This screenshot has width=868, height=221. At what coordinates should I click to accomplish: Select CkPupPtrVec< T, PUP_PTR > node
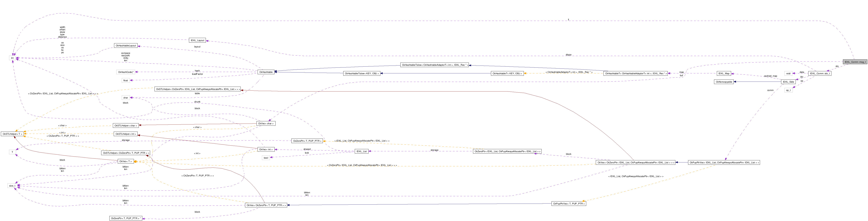pos(568,203)
